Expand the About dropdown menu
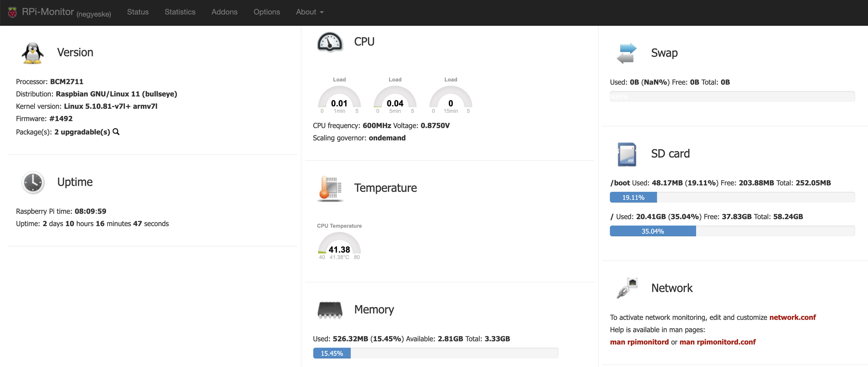Screen dimensions: 868x367 point(310,12)
